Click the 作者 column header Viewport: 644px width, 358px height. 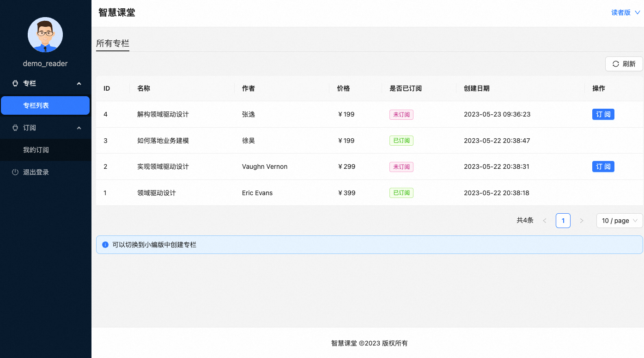pyautogui.click(x=249, y=88)
